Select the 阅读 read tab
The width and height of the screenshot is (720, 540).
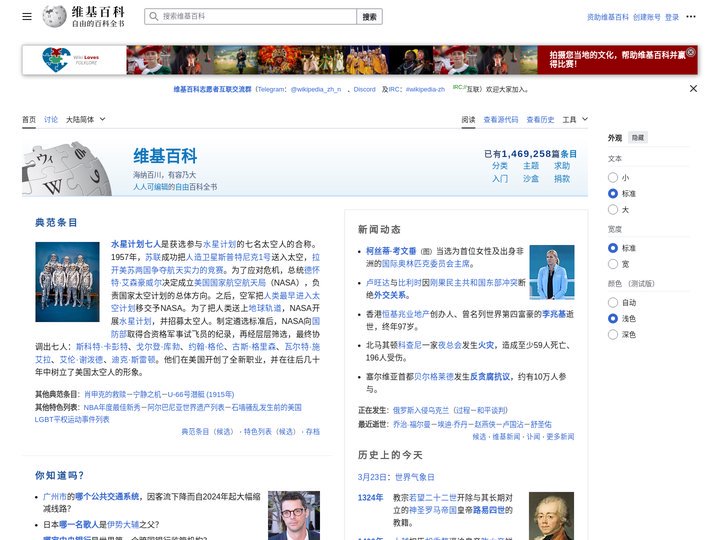coord(468,119)
